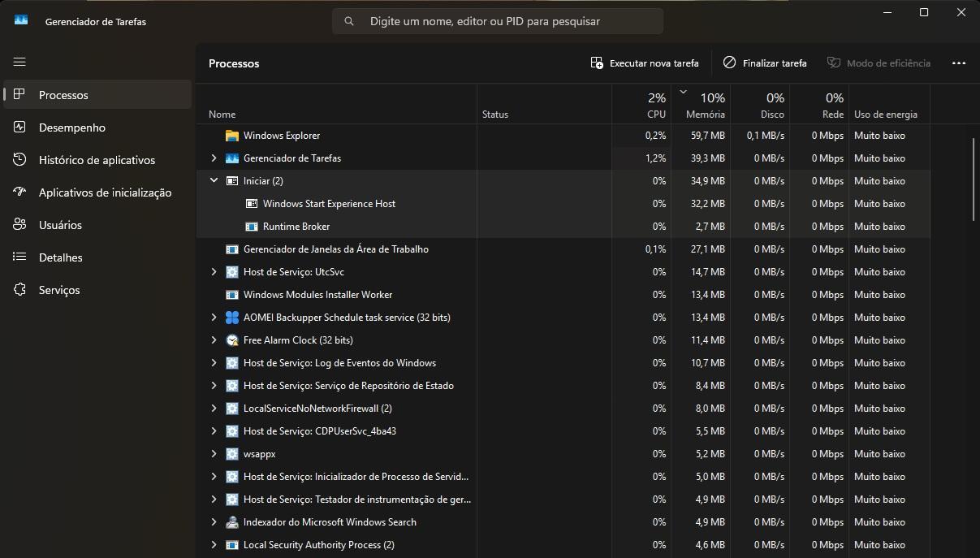
Task: Click the 59,7 MB memory value
Action: 708,136
